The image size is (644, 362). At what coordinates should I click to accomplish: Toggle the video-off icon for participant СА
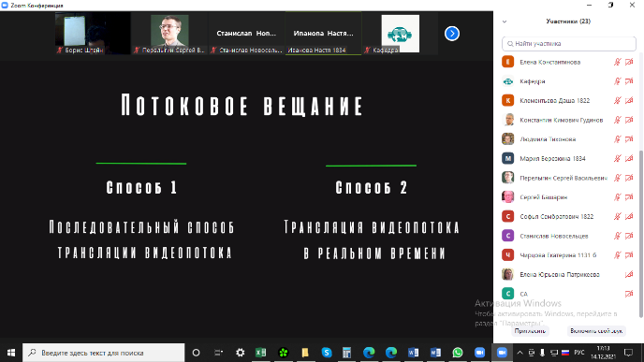[x=629, y=294]
